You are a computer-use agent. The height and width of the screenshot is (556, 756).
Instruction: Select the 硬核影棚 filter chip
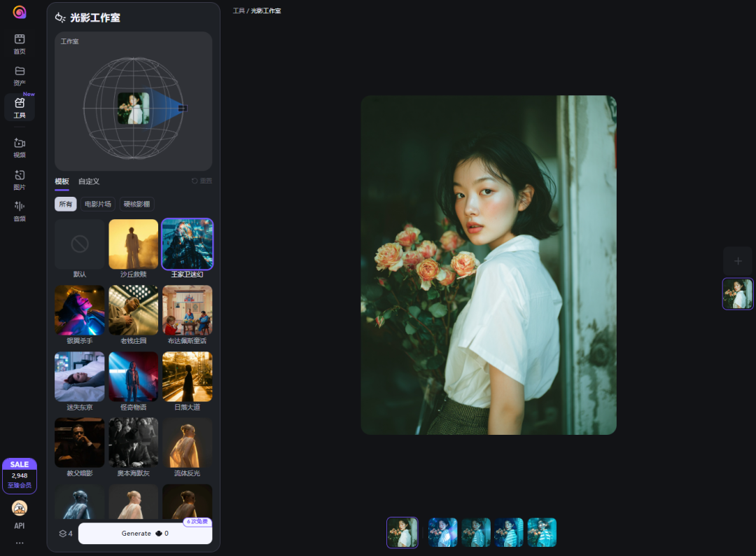136,204
